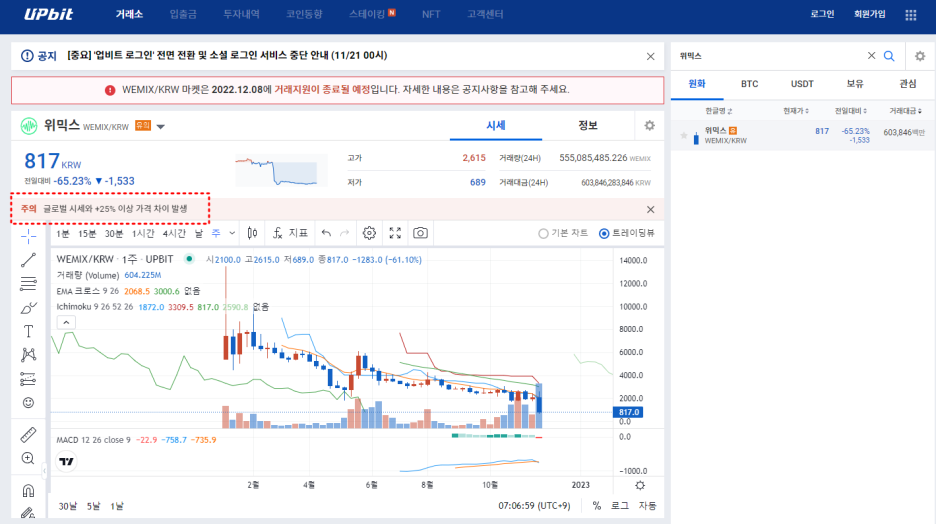Click the TradingView logo
Image resolution: width=936 pixels, height=524 pixels.
[x=67, y=461]
